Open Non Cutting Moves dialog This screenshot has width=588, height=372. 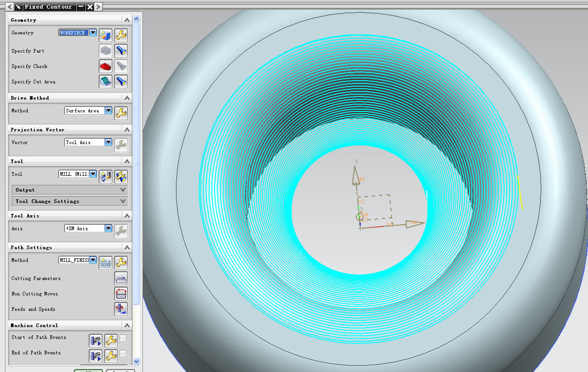pyautogui.click(x=121, y=294)
